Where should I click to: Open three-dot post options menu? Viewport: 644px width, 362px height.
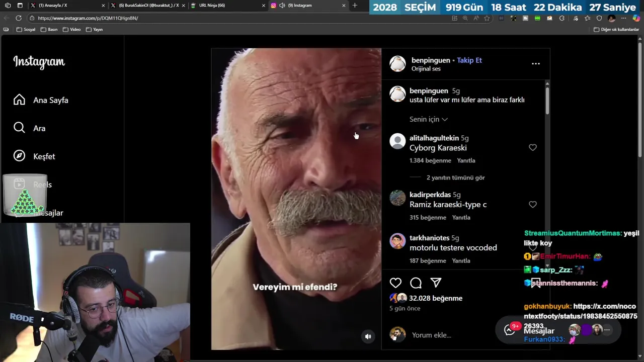tap(536, 63)
